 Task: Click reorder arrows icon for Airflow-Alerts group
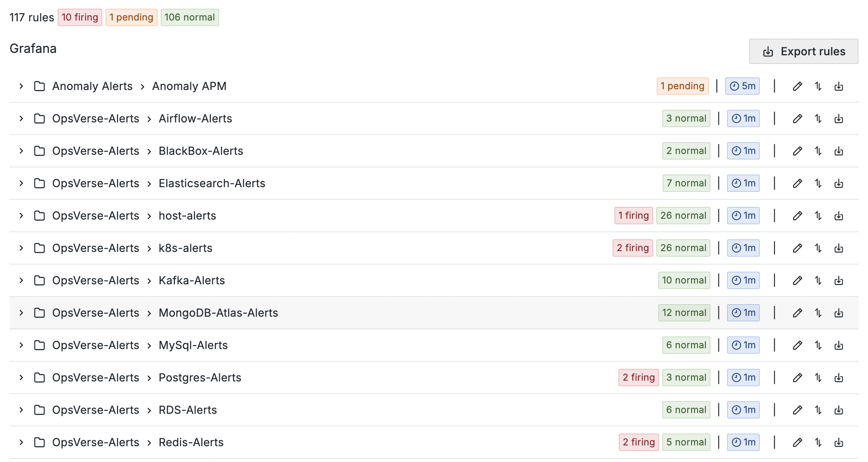click(818, 118)
